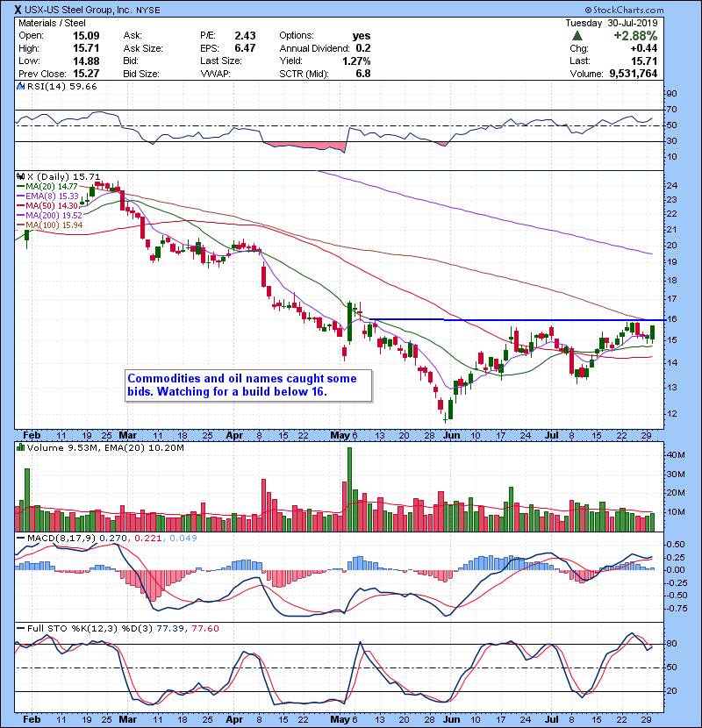Click the blue annotation about commodities and oil
702x728 pixels.
(x=248, y=385)
